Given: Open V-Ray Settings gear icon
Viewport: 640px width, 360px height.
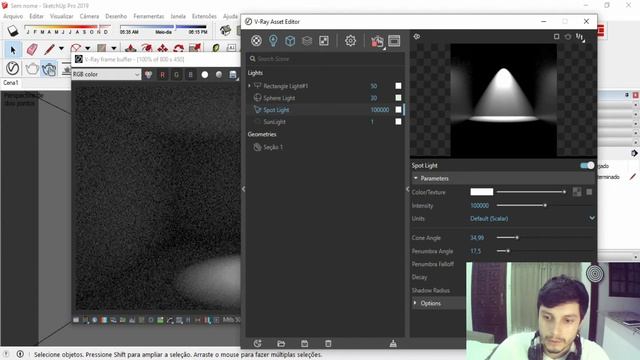Looking at the screenshot, I should click(x=350, y=40).
